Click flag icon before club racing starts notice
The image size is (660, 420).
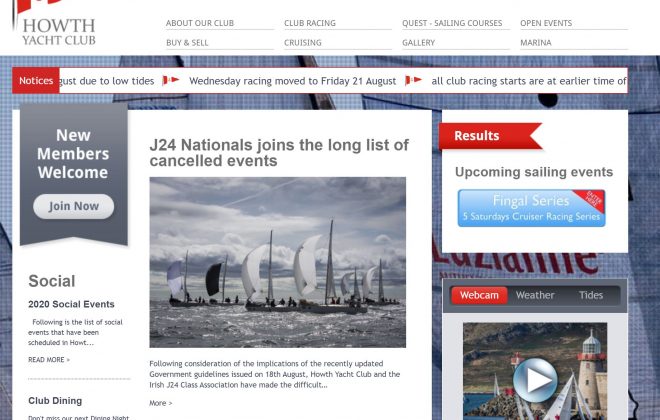click(x=413, y=80)
